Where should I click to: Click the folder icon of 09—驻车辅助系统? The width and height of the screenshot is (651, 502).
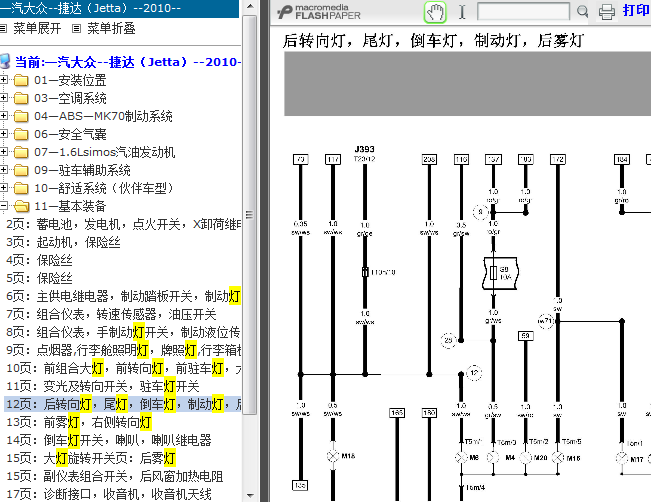coord(21,170)
